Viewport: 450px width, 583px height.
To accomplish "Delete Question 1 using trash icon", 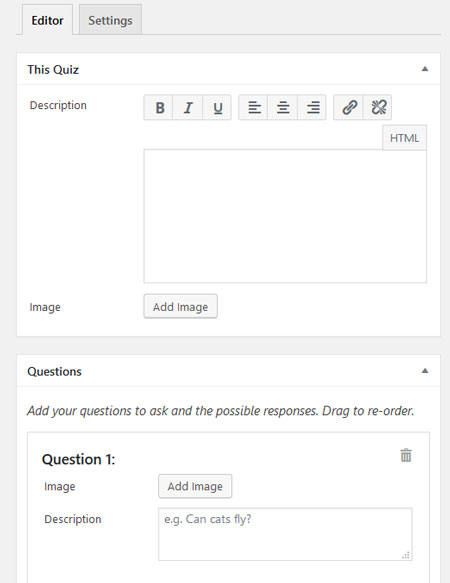I will pos(406,455).
